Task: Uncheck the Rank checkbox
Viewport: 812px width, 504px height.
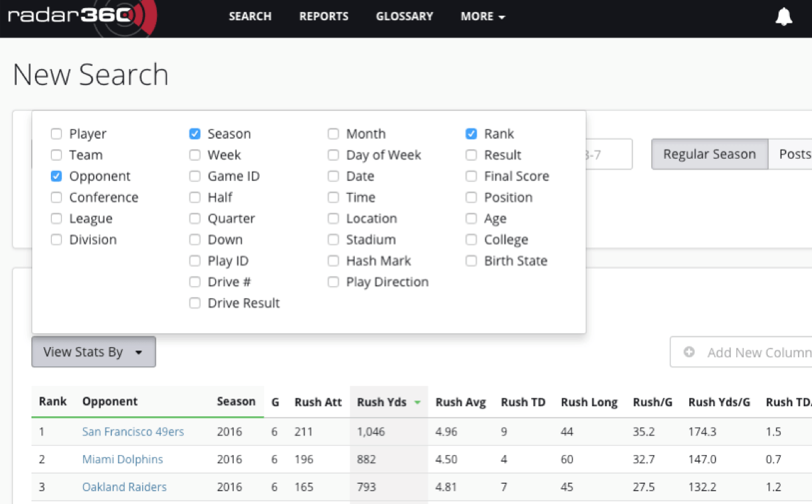Action: (x=471, y=134)
